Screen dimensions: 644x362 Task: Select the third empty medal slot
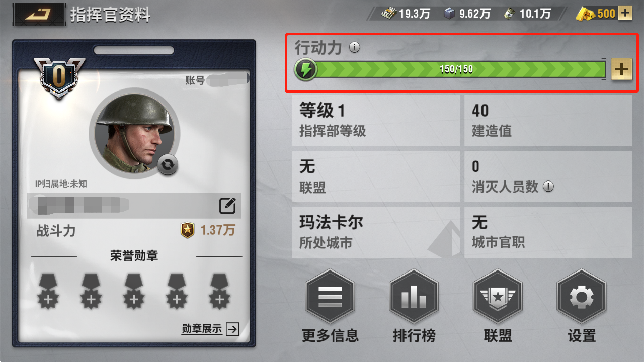pos(134,291)
